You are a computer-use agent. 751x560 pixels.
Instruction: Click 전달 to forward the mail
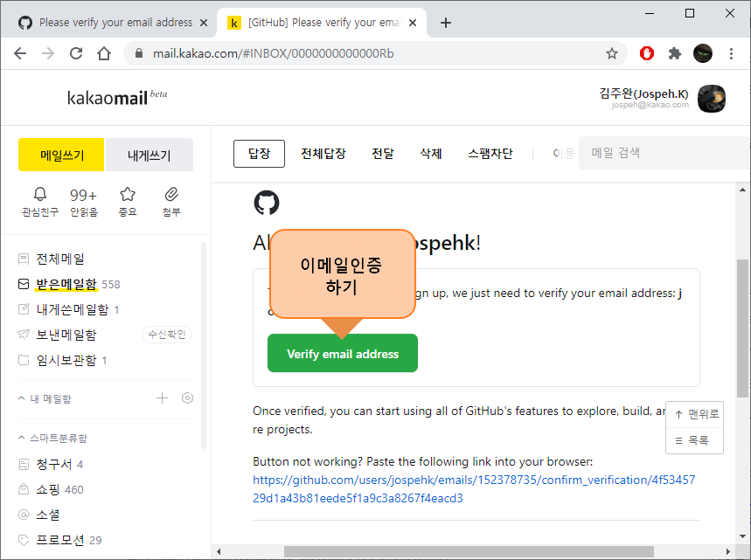pyautogui.click(x=383, y=154)
